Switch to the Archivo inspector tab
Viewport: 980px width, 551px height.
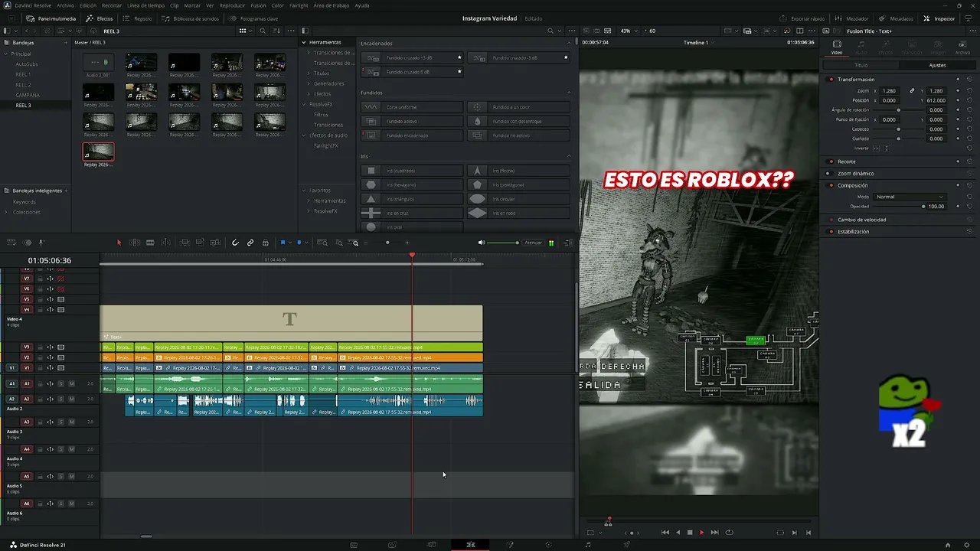pos(962,46)
